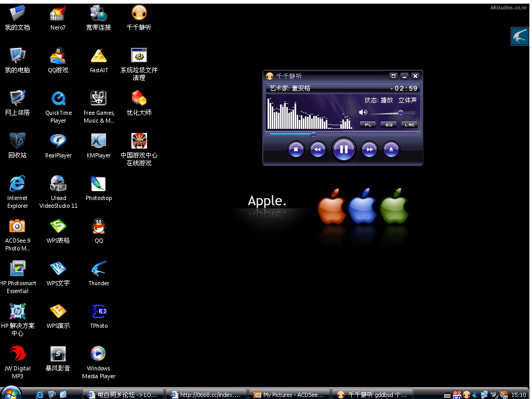
Task: Open the Photoshop desktop icon
Action: coord(98,184)
